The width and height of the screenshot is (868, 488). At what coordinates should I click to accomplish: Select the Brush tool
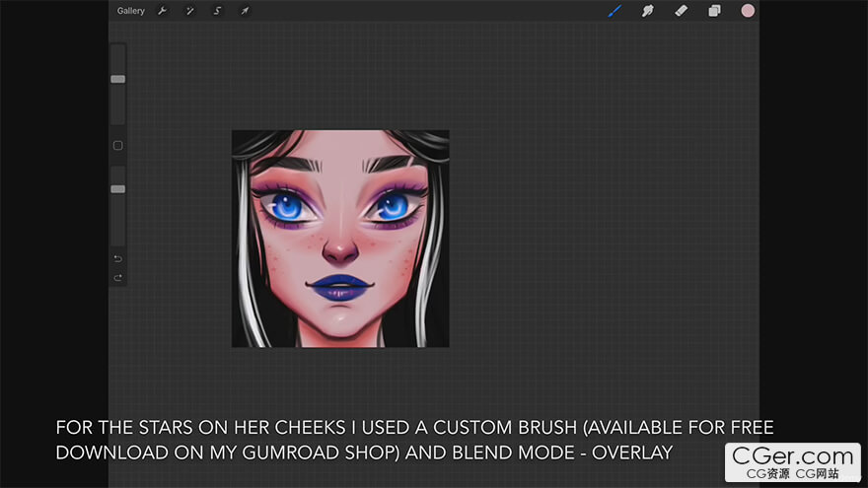click(615, 11)
